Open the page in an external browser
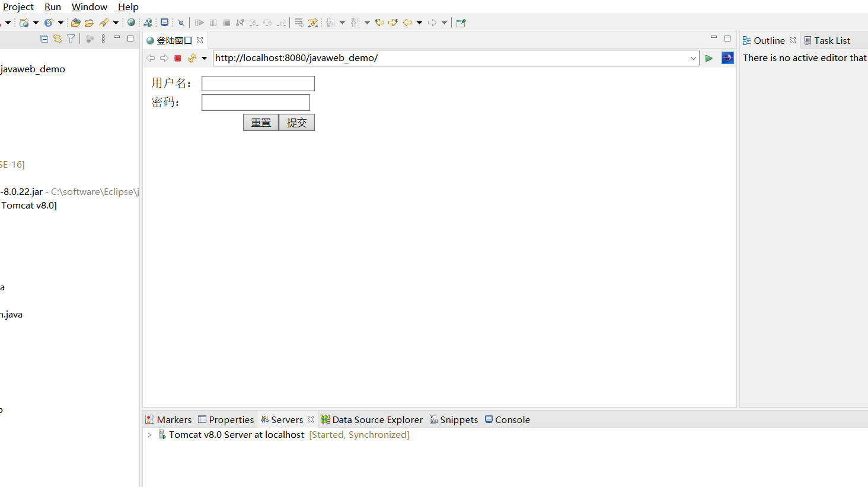 click(727, 57)
